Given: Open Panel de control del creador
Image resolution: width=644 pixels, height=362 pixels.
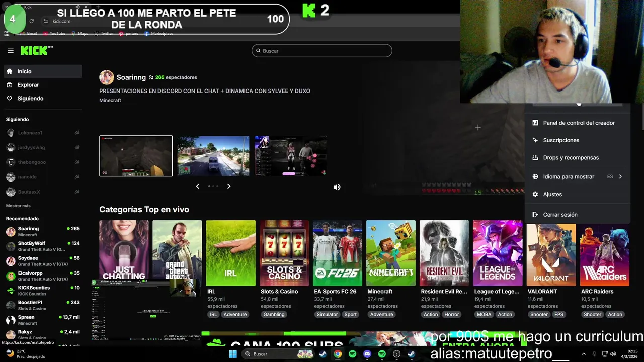Looking at the screenshot, I should point(578,123).
